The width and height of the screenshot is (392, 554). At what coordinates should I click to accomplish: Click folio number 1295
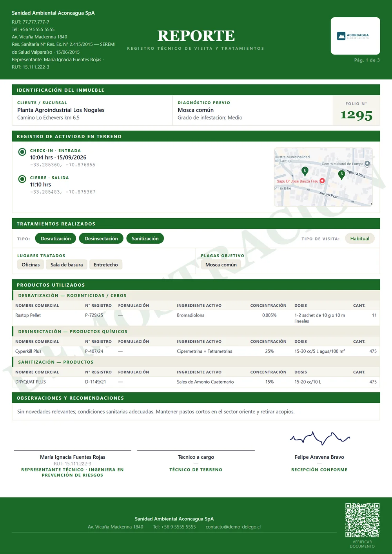(356, 115)
